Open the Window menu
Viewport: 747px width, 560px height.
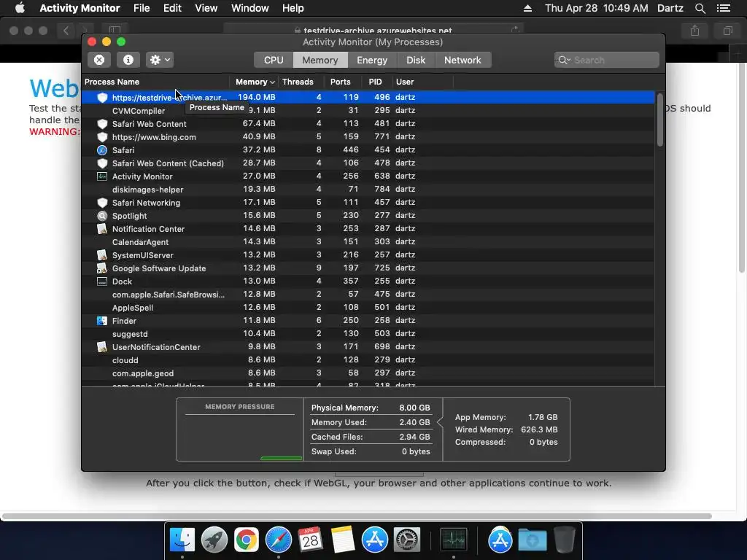coord(250,8)
